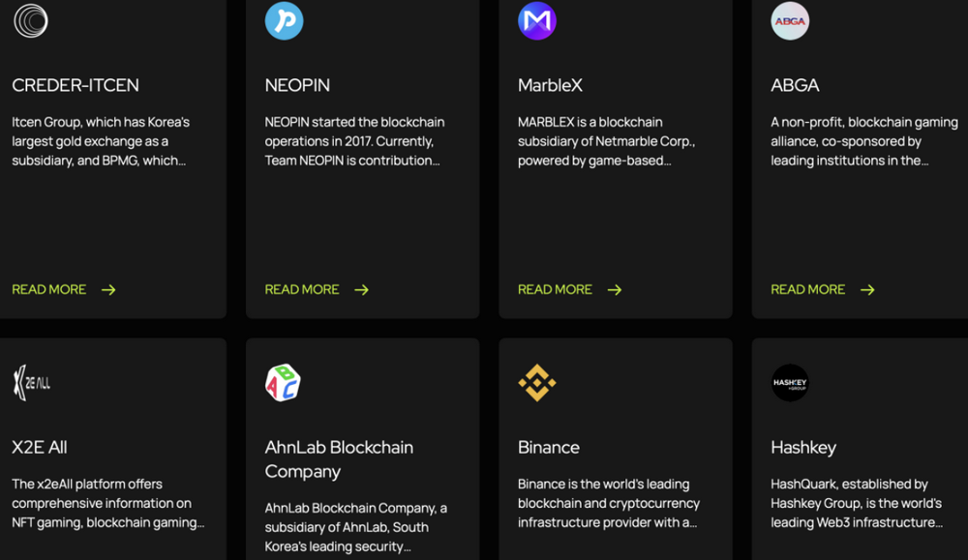Click the AhnLab ABC cube logo
Viewport: 968px width, 560px height.
point(284,383)
